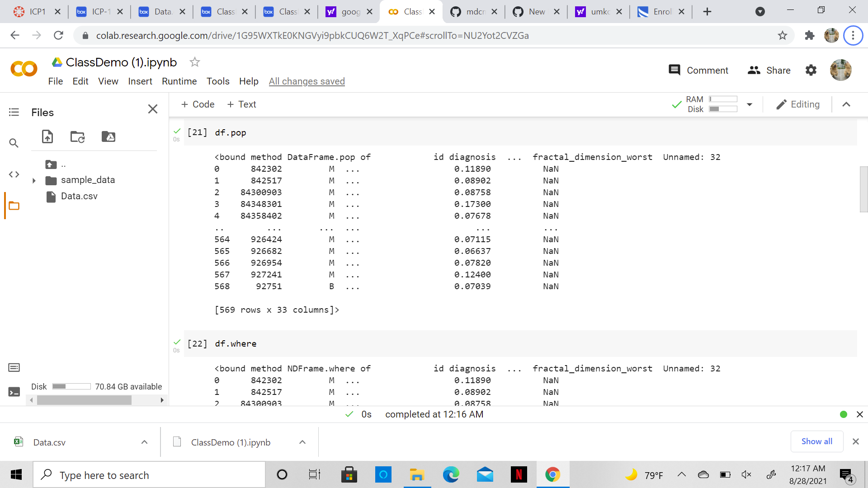Toggle the Files folder sidebar icon
Image resolution: width=868 pixels, height=488 pixels.
[x=14, y=206]
